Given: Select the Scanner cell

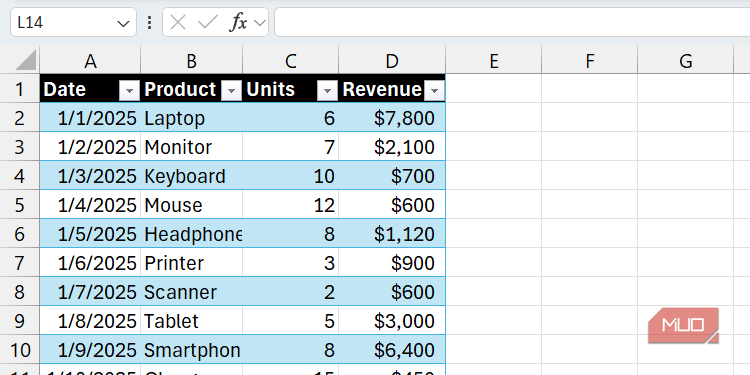Looking at the screenshot, I should (x=191, y=292).
